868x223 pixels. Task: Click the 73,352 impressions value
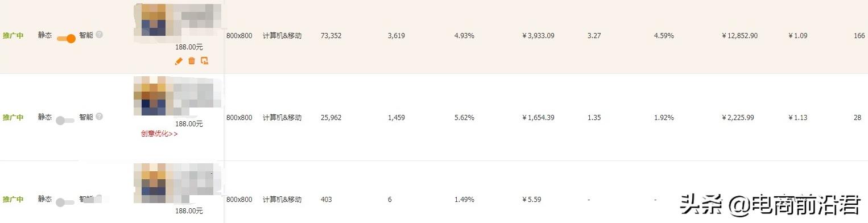click(x=332, y=35)
